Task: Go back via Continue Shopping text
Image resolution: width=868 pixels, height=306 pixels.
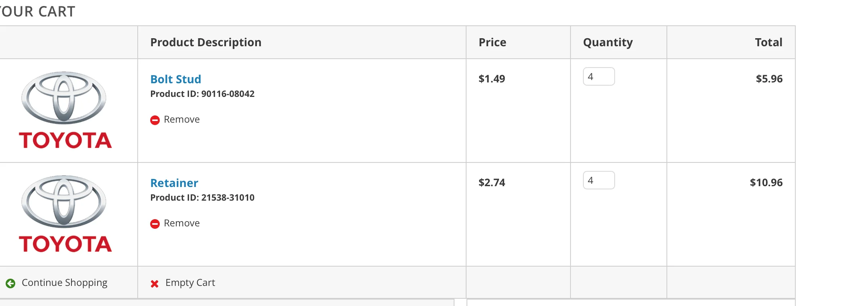Action: pyautogui.click(x=64, y=283)
